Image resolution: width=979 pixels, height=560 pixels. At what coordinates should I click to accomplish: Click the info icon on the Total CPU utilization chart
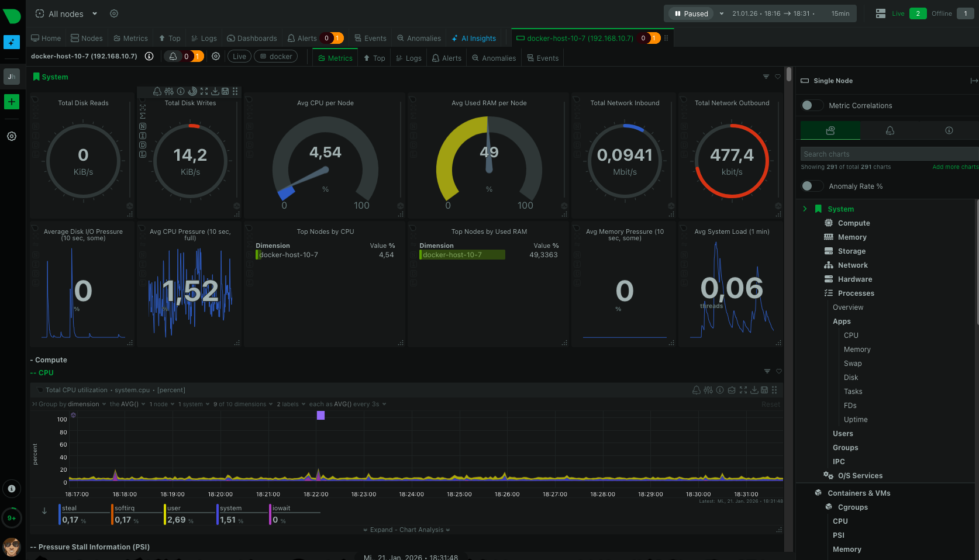point(720,390)
